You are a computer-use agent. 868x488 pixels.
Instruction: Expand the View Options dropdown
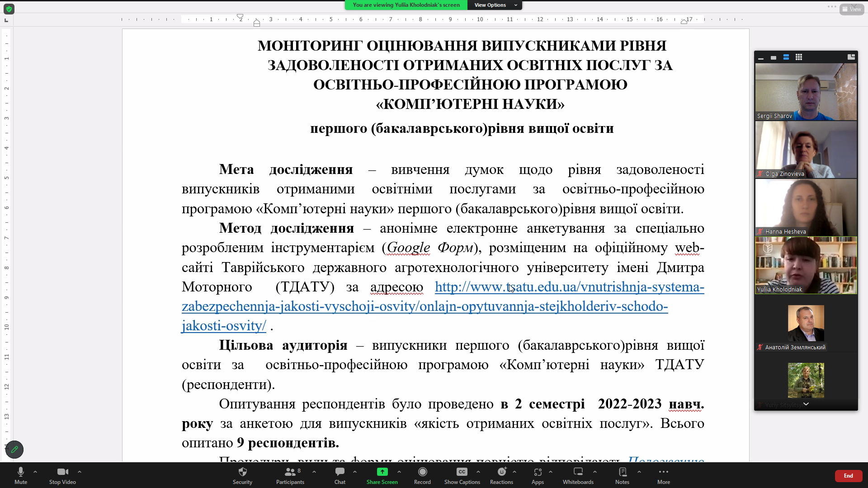[x=495, y=5]
